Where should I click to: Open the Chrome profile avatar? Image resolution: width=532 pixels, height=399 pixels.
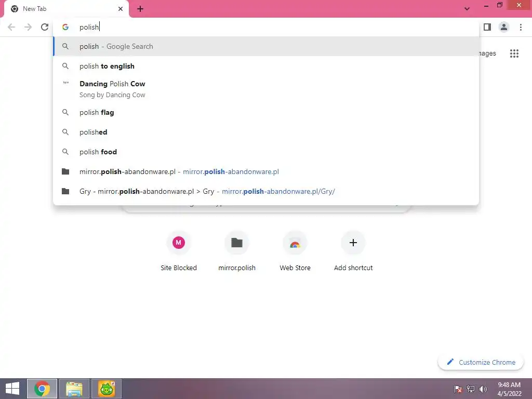(x=504, y=27)
